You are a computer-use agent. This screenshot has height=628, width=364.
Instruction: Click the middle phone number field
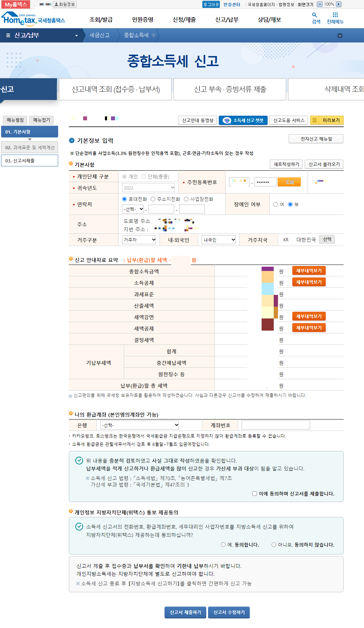[161, 209]
